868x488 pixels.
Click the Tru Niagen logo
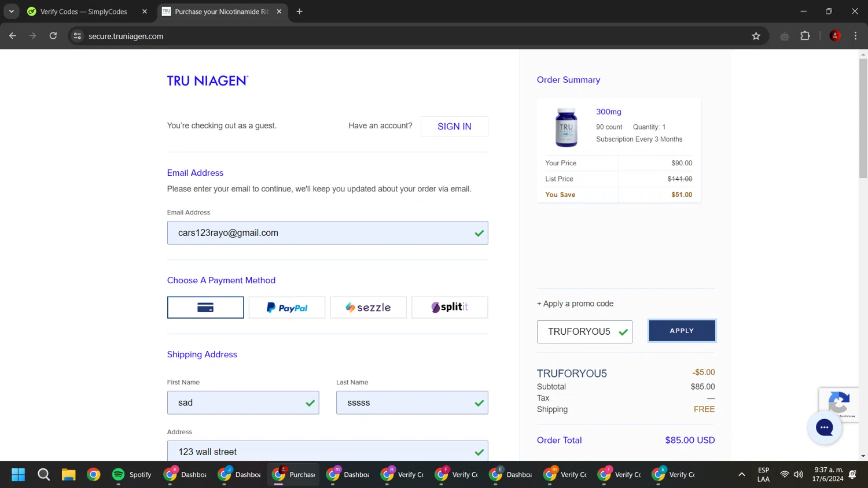click(x=208, y=81)
